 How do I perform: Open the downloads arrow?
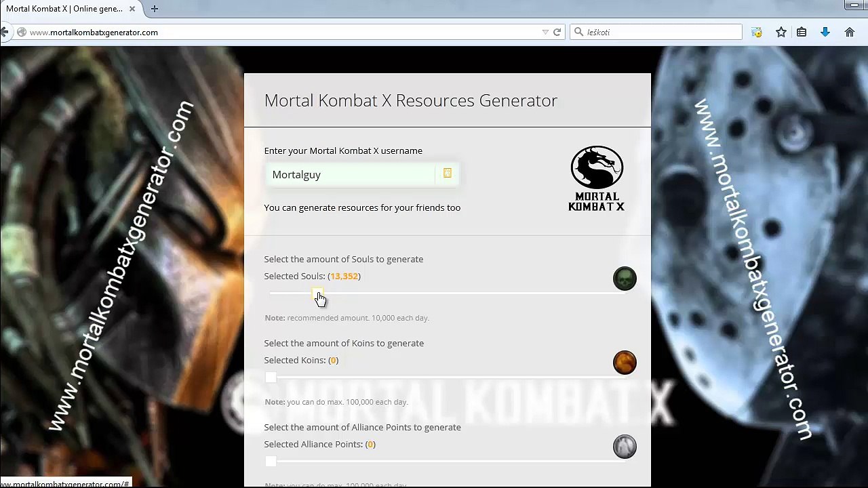(x=825, y=32)
